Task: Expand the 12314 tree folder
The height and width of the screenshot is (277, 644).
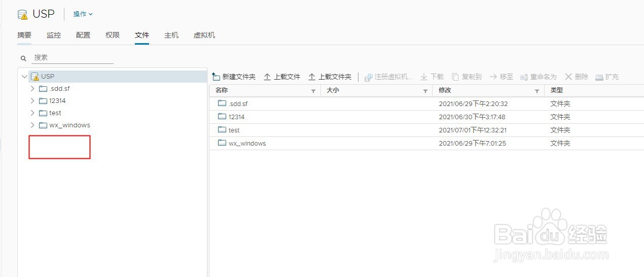Action: point(32,101)
